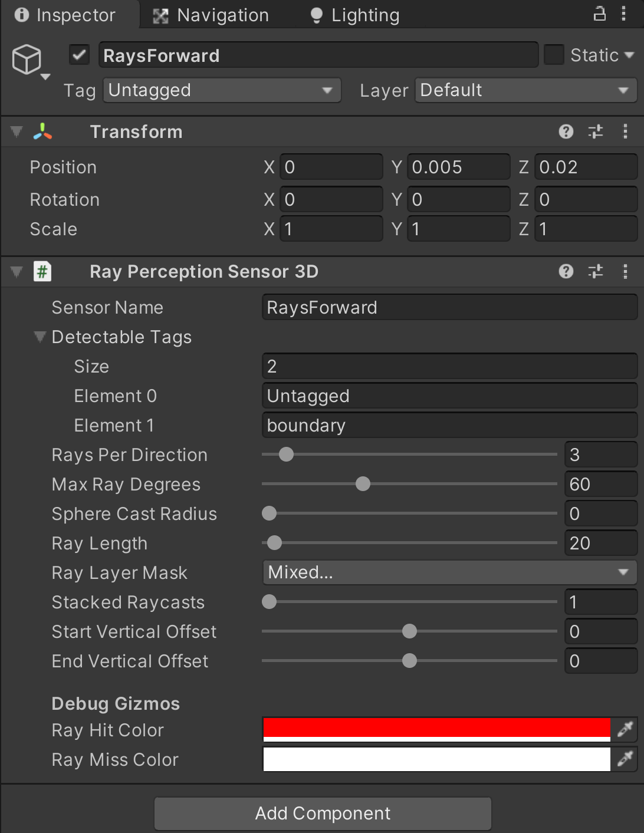Click the Add Component button
644x833 pixels.
click(x=322, y=813)
